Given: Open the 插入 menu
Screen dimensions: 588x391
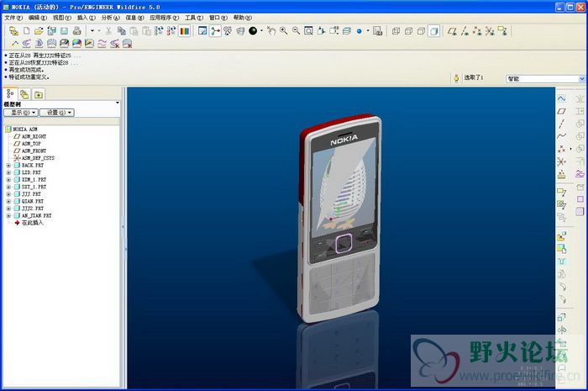Looking at the screenshot, I should (x=87, y=18).
